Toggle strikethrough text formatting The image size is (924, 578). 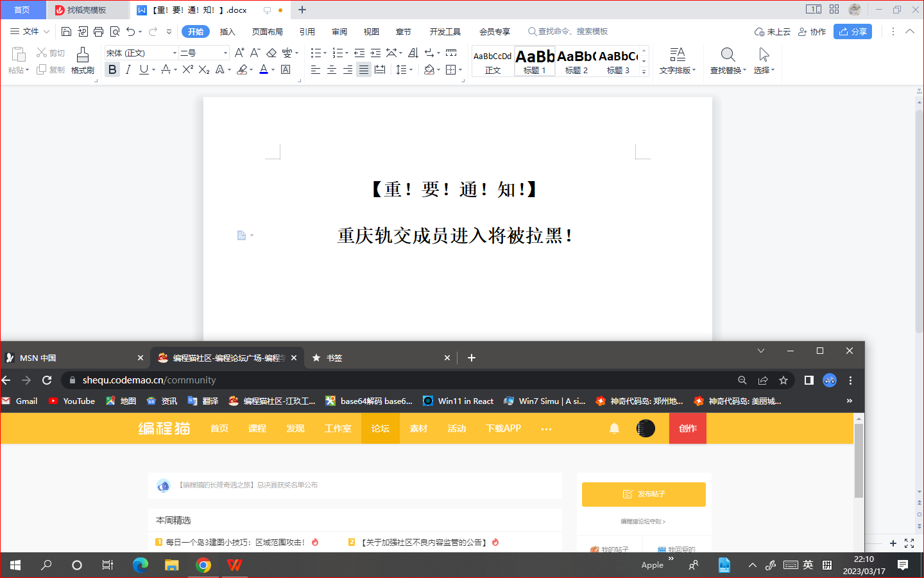(166, 69)
